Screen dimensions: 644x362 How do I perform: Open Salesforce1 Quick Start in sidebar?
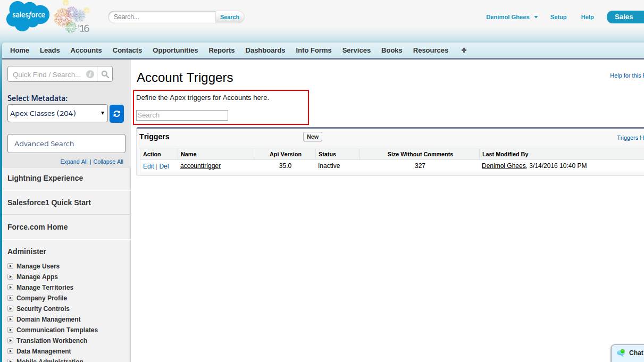tap(49, 203)
